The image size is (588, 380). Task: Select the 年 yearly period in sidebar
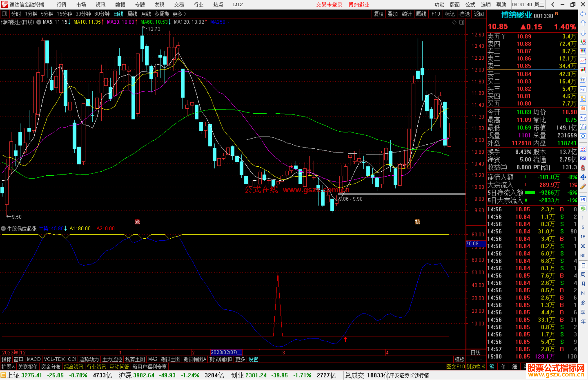(x=583, y=321)
